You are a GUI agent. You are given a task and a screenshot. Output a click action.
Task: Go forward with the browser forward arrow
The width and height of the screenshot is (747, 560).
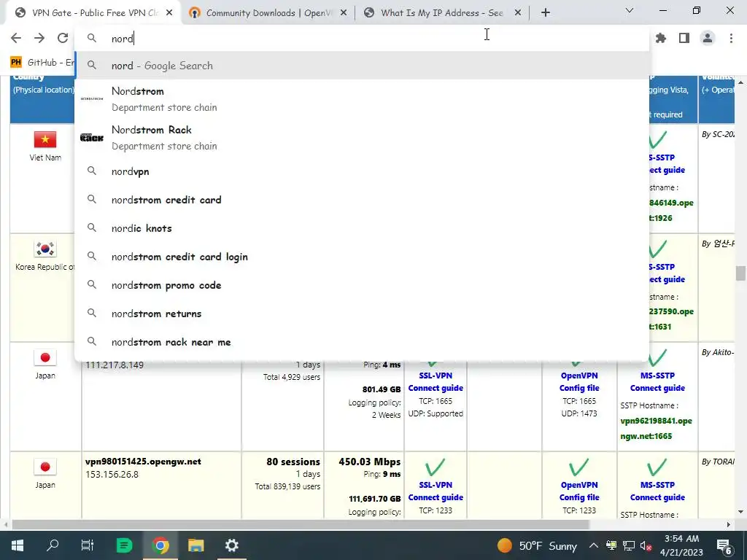click(x=39, y=38)
